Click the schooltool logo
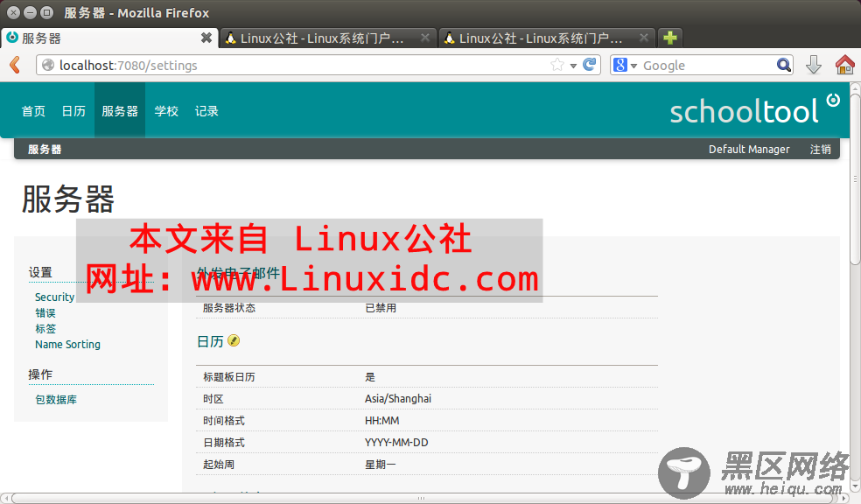This screenshot has width=861, height=504. [754, 109]
